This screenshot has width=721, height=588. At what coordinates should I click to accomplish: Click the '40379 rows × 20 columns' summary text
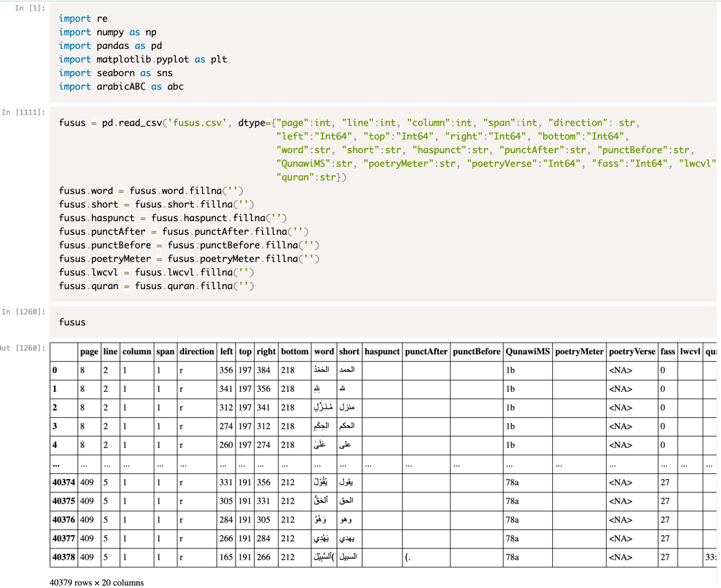(96, 582)
